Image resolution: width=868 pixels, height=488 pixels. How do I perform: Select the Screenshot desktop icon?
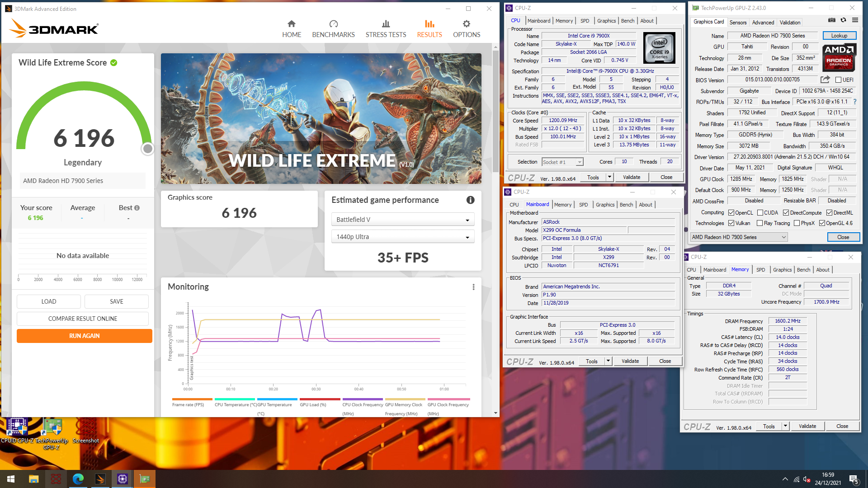(x=86, y=431)
